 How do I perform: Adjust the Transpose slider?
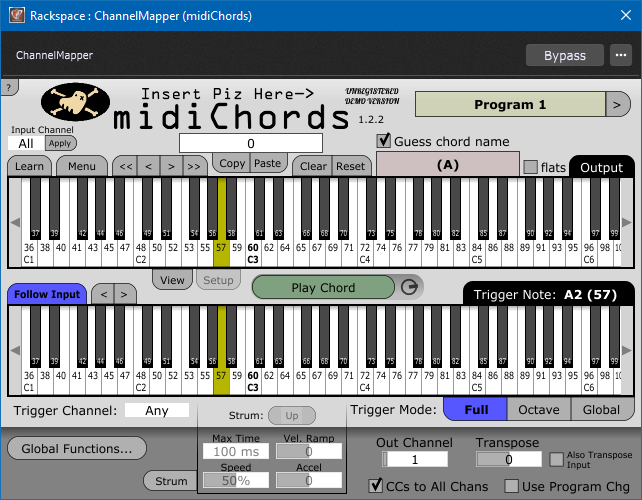pyautogui.click(x=509, y=459)
